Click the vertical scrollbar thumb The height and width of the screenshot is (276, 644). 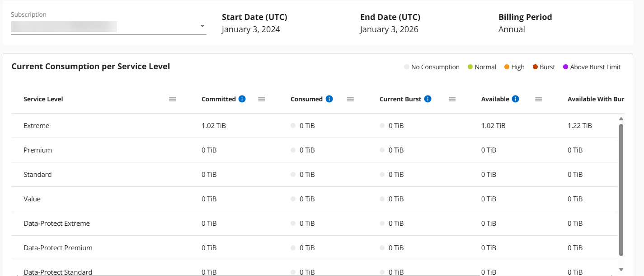pyautogui.click(x=620, y=190)
